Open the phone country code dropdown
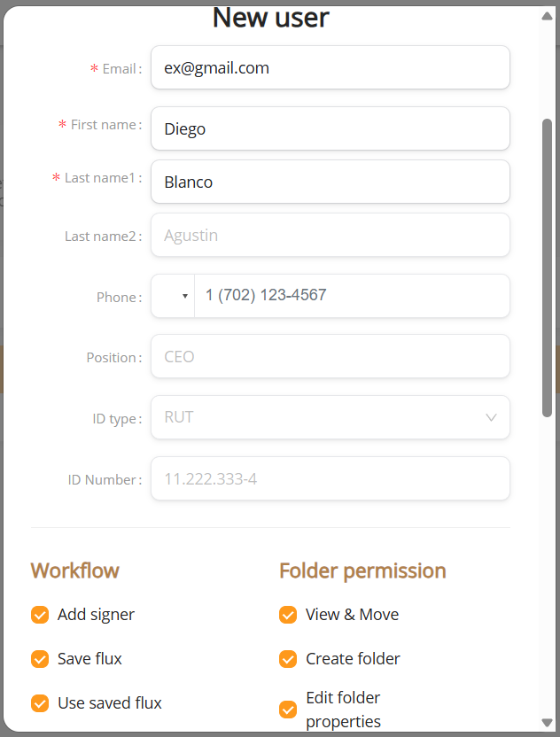This screenshot has height=737, width=560. 173,296
